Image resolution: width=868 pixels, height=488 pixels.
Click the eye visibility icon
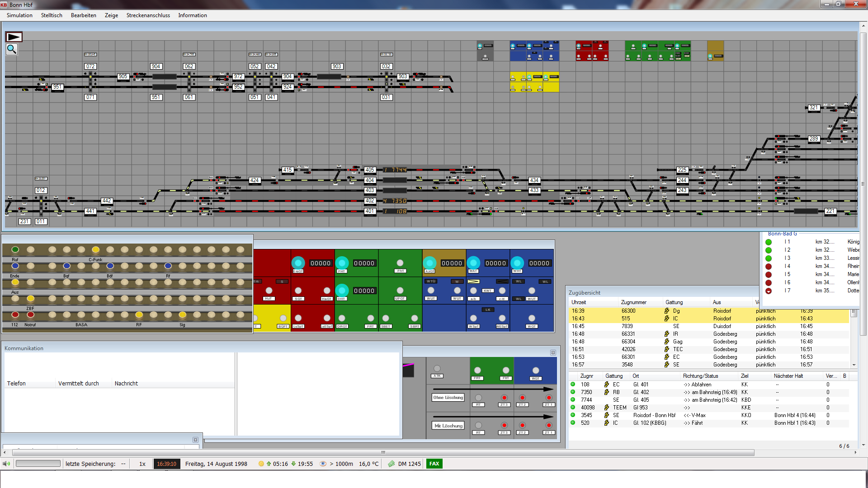point(323,464)
